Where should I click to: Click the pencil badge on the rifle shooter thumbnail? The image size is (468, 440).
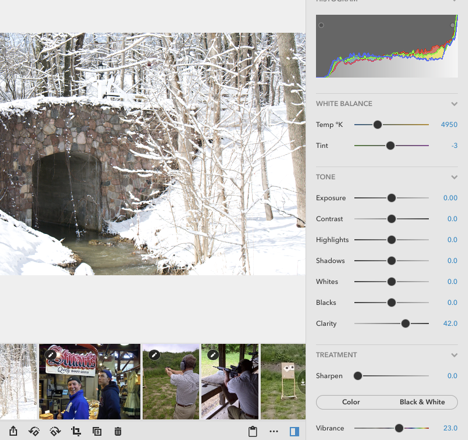[213, 355]
